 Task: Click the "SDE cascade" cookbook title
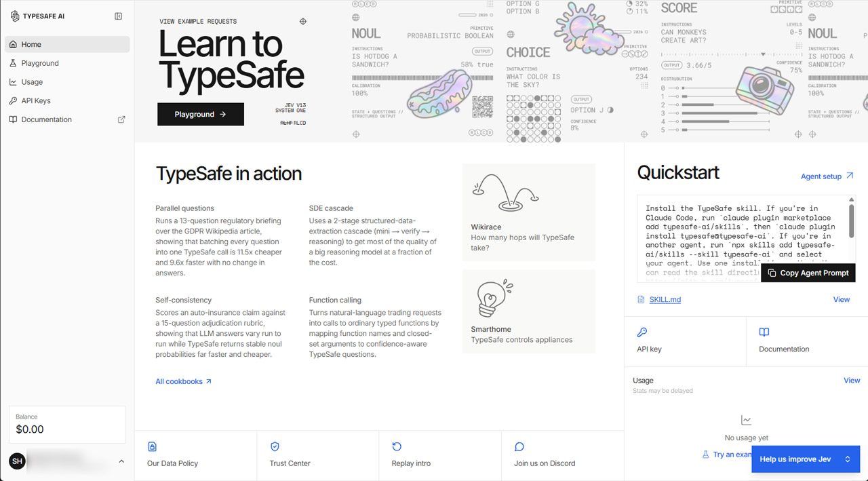click(x=331, y=208)
